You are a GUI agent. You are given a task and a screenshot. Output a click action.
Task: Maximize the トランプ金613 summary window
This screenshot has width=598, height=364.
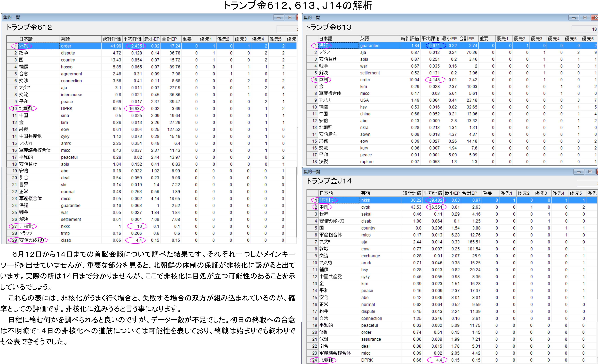pos(585,18)
